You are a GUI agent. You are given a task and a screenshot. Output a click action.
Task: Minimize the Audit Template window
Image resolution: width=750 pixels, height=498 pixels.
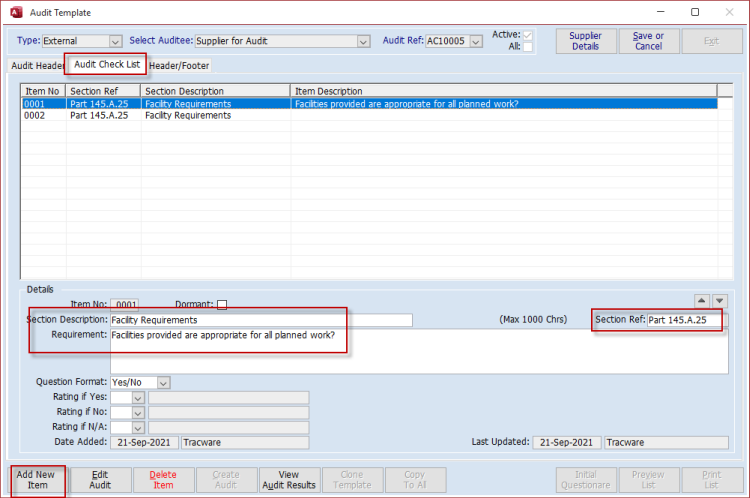pos(661,12)
